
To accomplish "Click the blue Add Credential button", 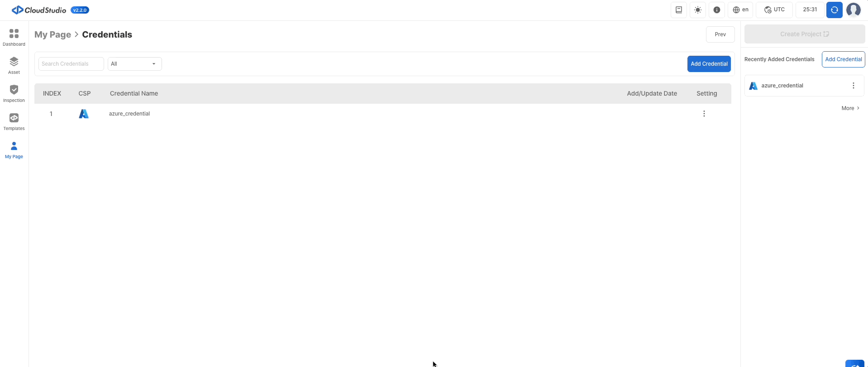I will coord(709,64).
